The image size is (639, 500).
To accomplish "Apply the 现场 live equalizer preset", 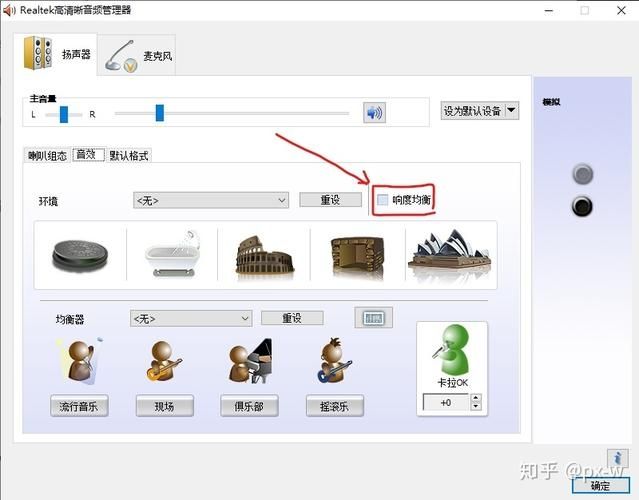I will tap(164, 406).
